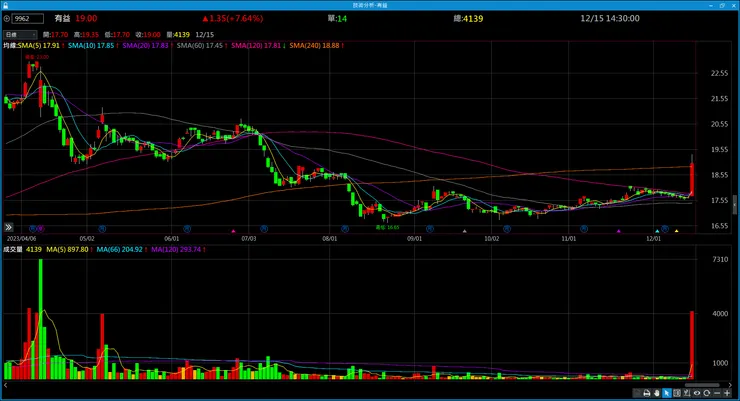Click the 成交量 volume panel label
Image resolution: width=740 pixels, height=401 pixels.
(13, 250)
